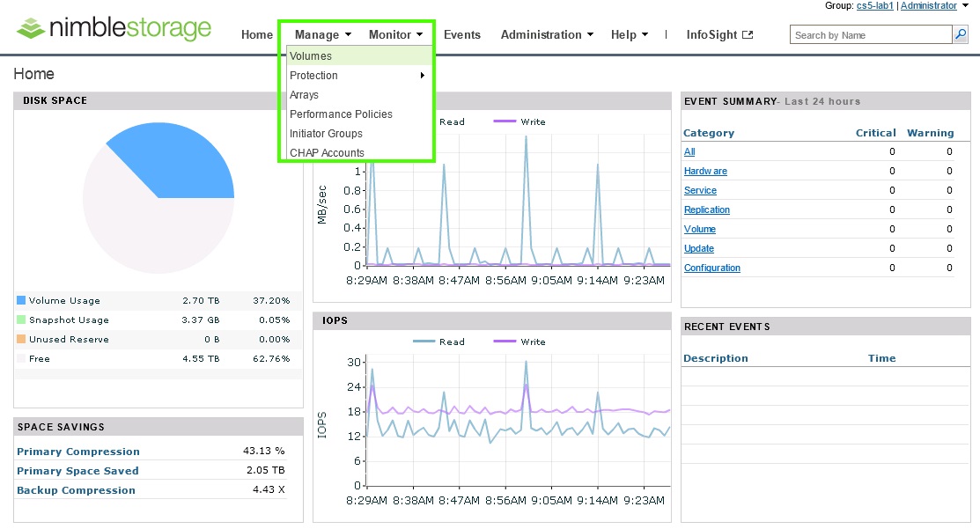Click the nimblestorage leaf logo

[x=31, y=26]
